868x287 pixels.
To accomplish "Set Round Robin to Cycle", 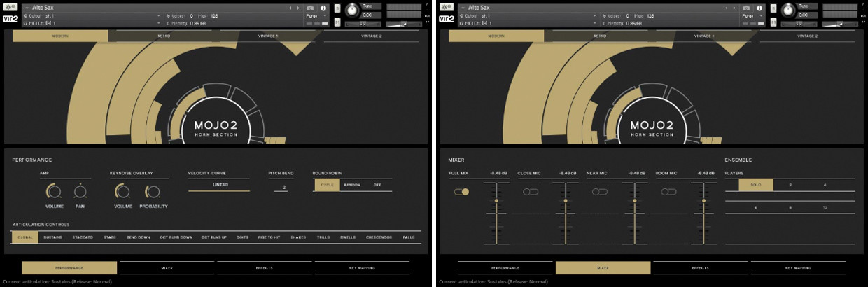I will [x=326, y=185].
